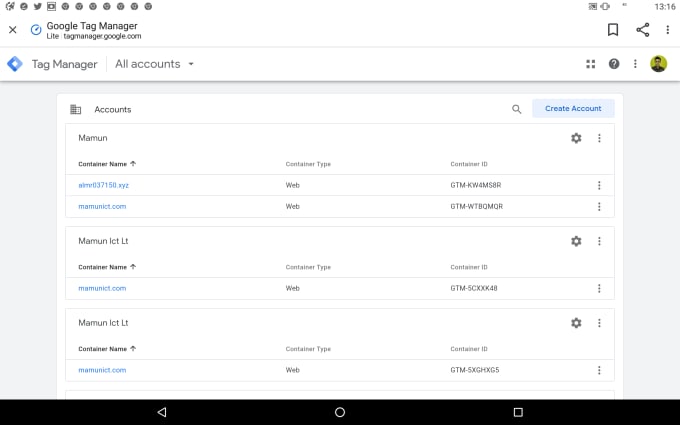Viewport: 680px width, 425px height.
Task: Open account menu above GTM-5XGHXG5 container
Action: [x=599, y=323]
